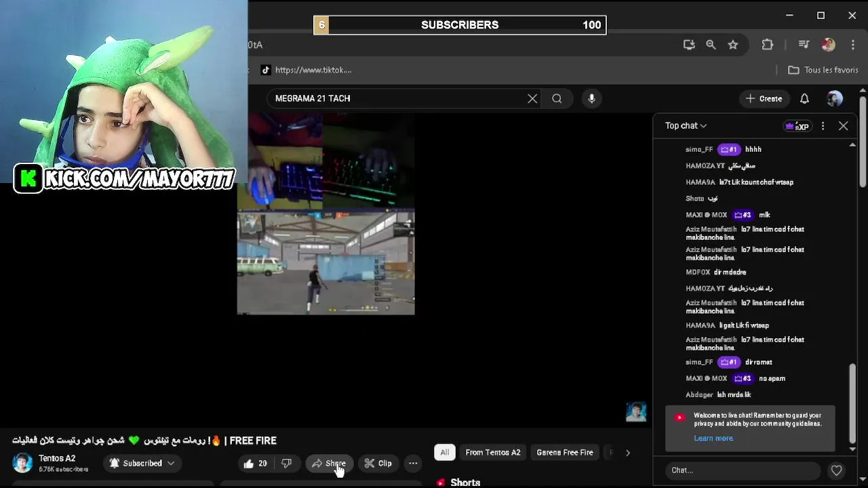Click the YouTube voice search microphone icon
868x488 pixels.
pyautogui.click(x=591, y=98)
